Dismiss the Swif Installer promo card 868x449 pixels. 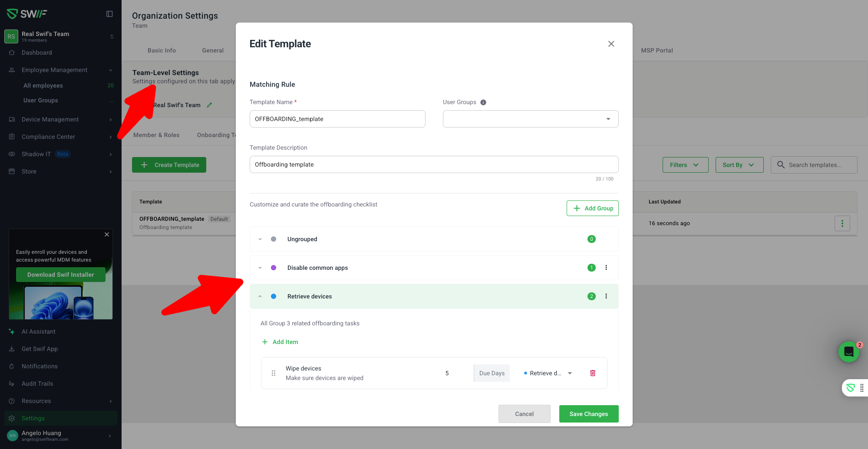[107, 234]
